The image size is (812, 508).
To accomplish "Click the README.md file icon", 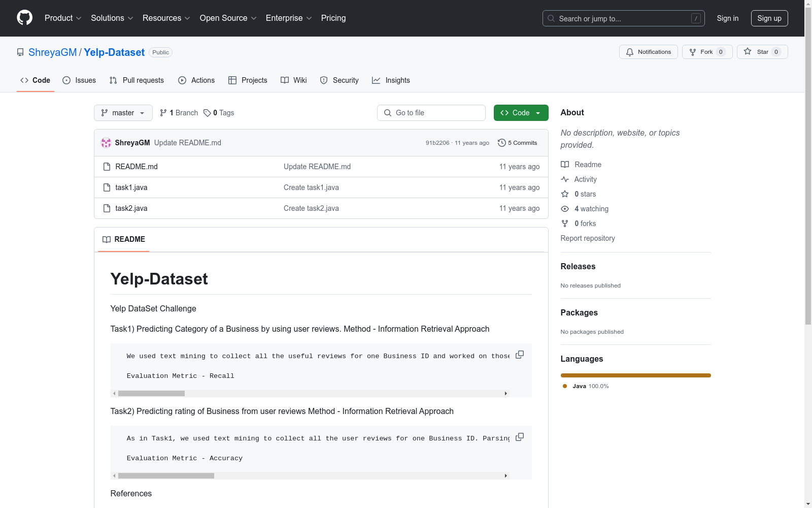I will click(x=107, y=167).
